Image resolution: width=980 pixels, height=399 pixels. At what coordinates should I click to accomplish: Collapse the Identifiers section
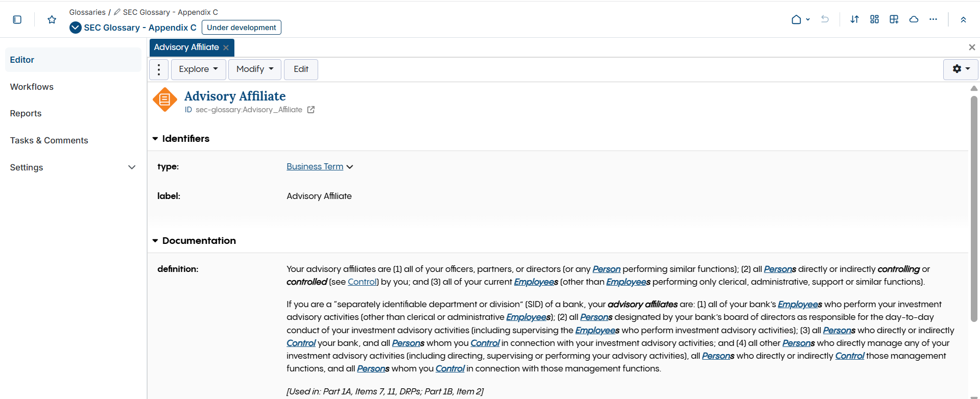[155, 139]
